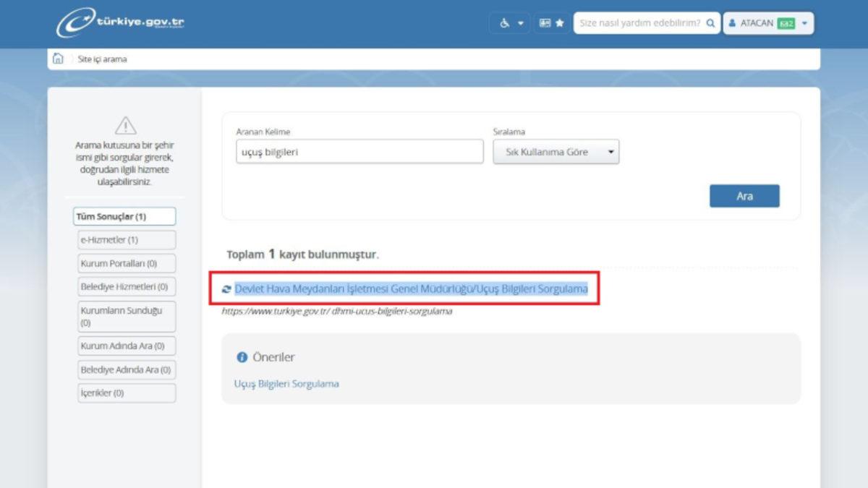The image size is (868, 488).
Task: Filter by e-Hizmetler (1)
Action: [x=126, y=240]
